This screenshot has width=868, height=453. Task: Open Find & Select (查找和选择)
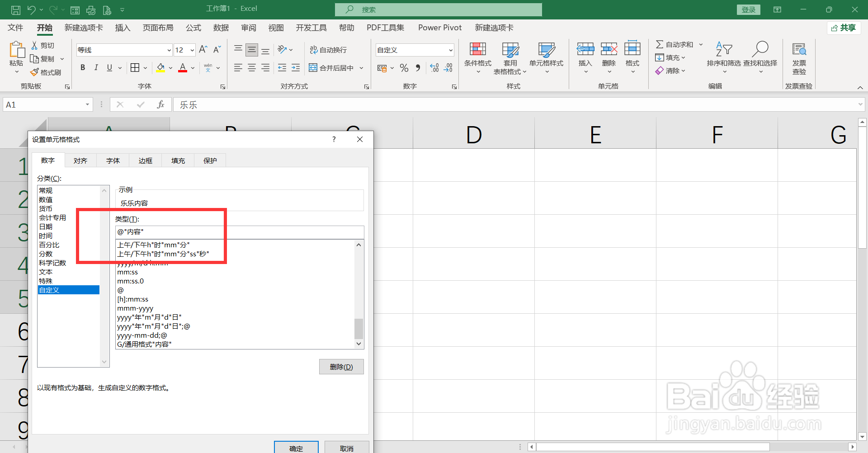click(760, 58)
